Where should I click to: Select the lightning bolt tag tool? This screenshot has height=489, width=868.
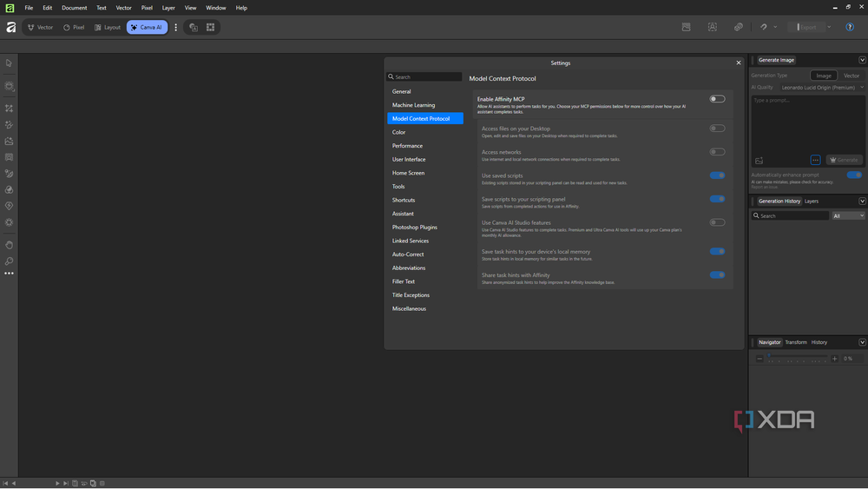point(9,206)
